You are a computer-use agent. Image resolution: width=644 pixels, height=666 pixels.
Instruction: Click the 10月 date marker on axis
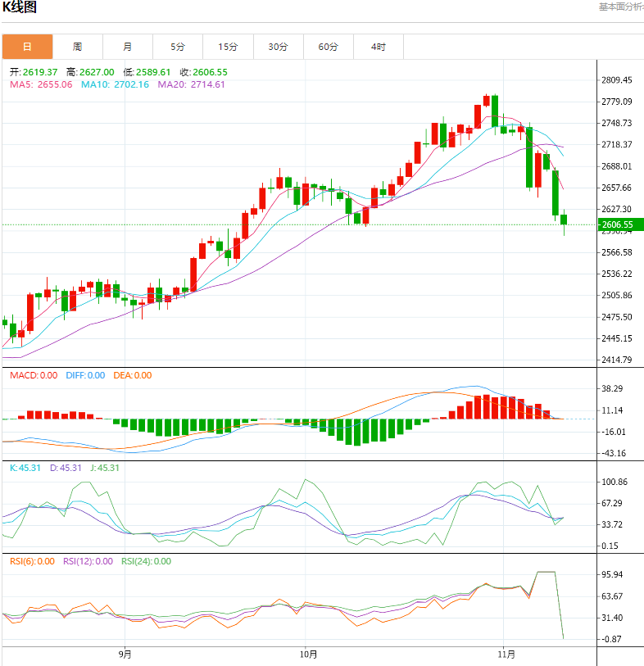(308, 654)
